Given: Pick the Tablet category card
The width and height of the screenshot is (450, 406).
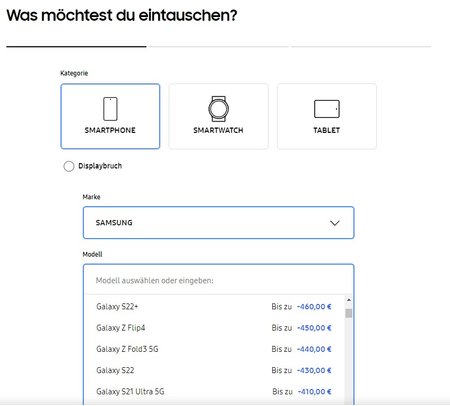Looking at the screenshot, I should (x=327, y=116).
